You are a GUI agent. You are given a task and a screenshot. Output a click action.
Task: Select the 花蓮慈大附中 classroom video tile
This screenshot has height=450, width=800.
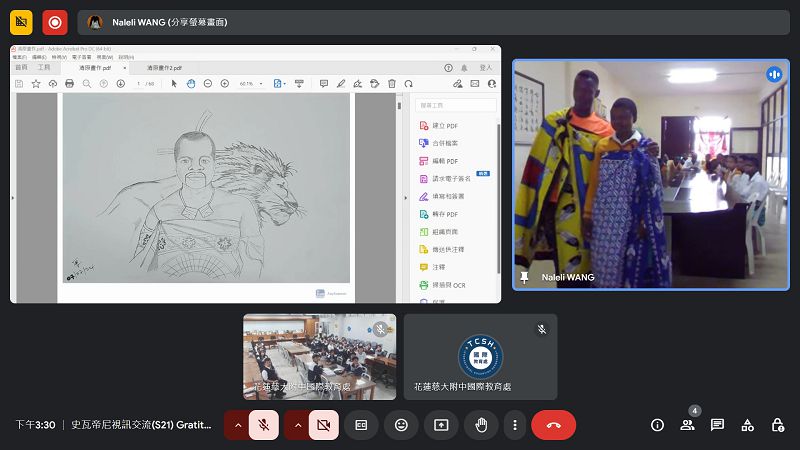[319, 356]
